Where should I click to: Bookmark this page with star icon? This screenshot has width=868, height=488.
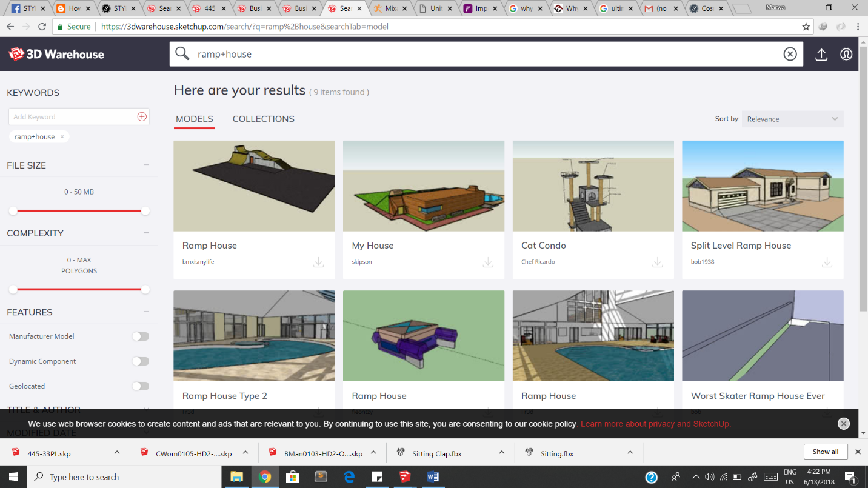(806, 27)
